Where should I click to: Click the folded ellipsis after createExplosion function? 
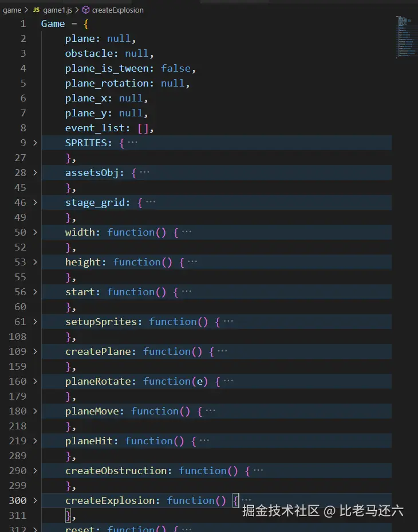pyautogui.click(x=246, y=500)
